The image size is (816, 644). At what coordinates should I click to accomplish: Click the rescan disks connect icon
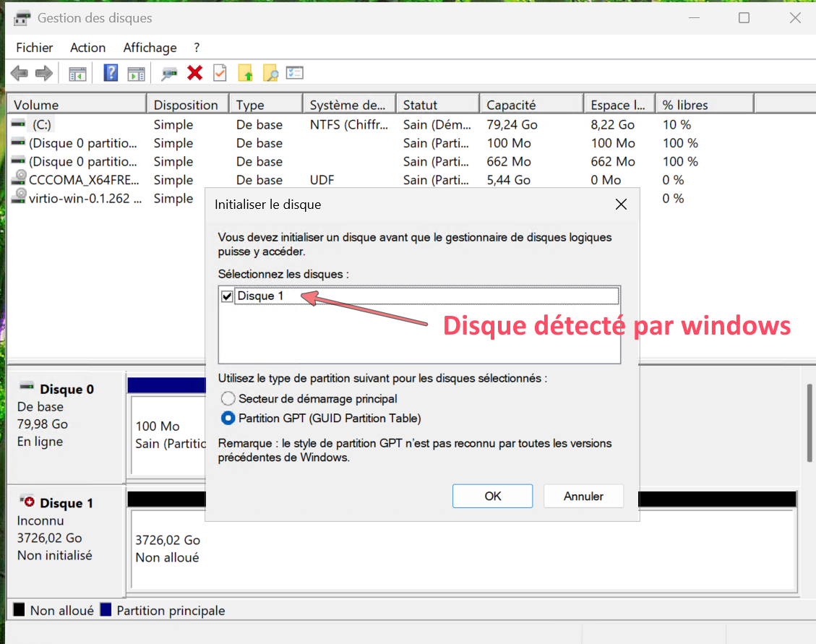[169, 73]
